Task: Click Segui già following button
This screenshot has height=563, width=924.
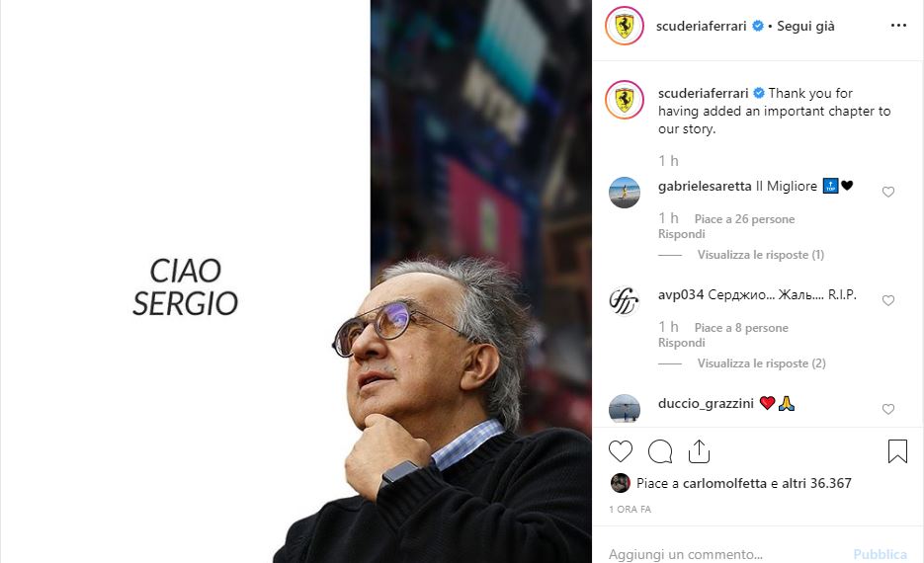Action: [x=805, y=26]
